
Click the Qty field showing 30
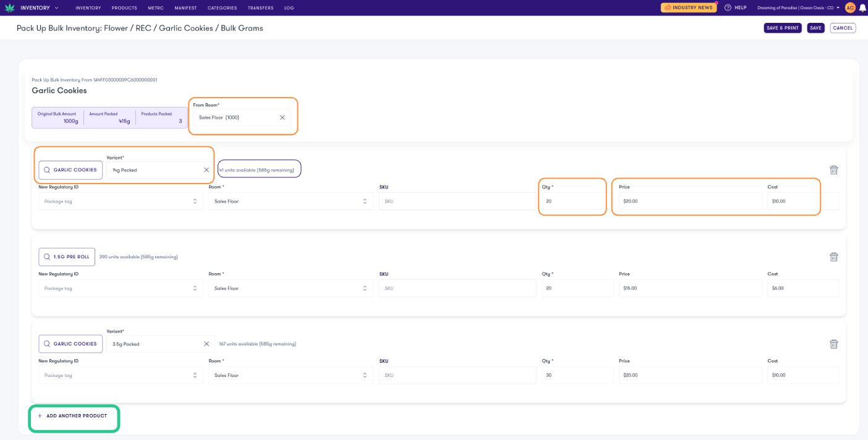pos(577,375)
